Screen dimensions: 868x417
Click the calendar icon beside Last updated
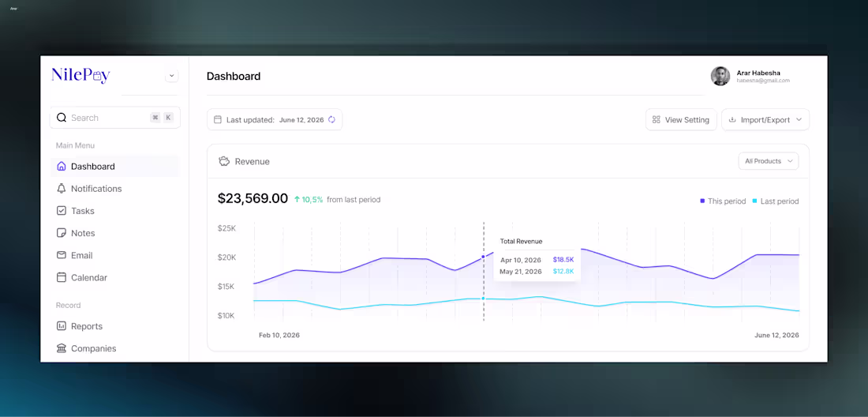[218, 119]
